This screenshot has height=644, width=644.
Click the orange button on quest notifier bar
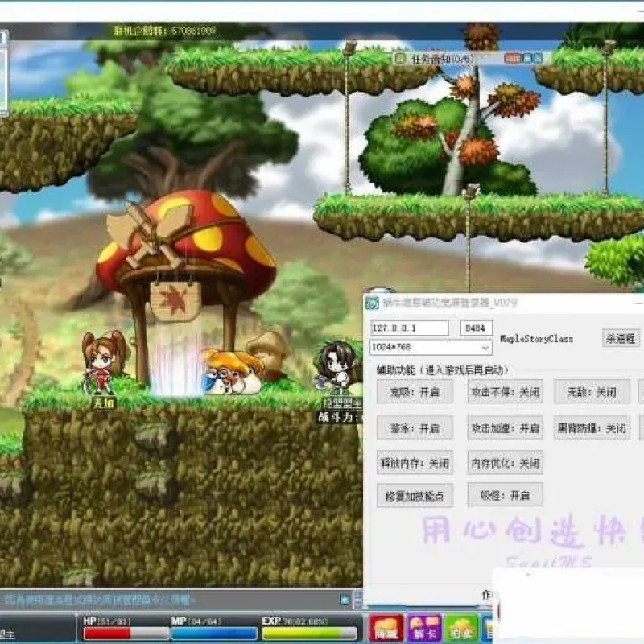[513, 58]
